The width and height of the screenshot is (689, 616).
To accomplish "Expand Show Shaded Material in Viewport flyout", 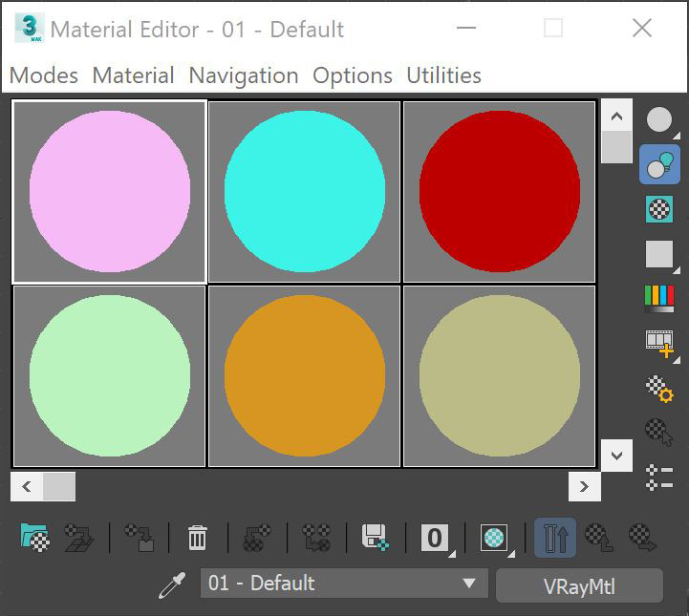I will [495, 538].
